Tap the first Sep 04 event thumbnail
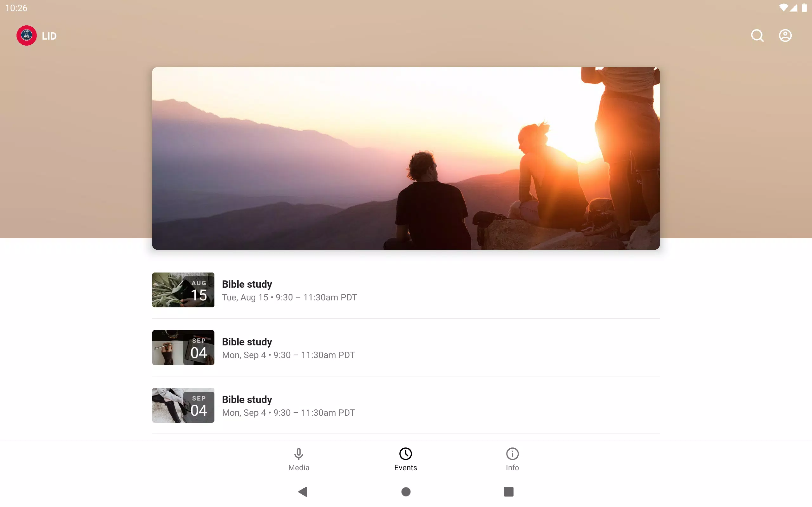Image resolution: width=812 pixels, height=507 pixels. coord(183,347)
